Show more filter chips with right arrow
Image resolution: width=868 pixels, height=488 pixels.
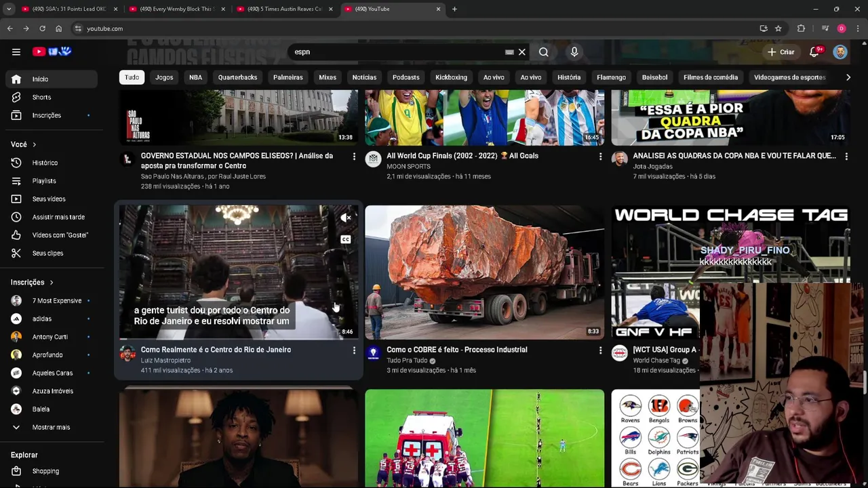click(848, 77)
